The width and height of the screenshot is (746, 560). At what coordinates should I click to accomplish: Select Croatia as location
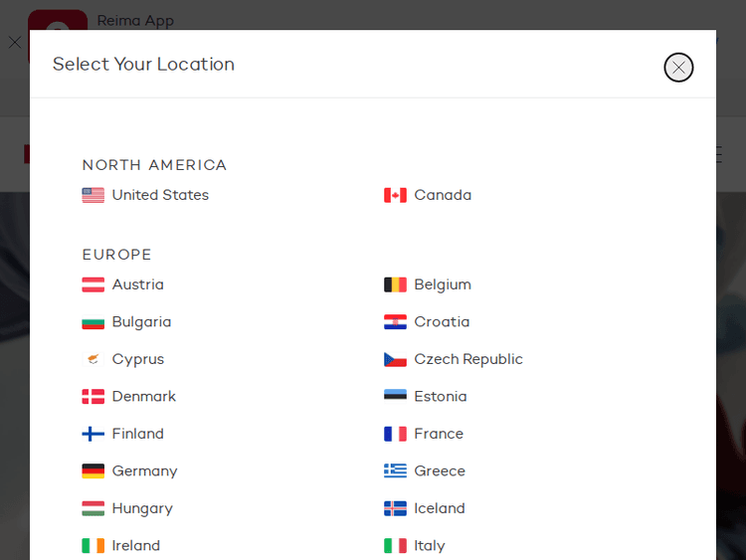pos(442,321)
